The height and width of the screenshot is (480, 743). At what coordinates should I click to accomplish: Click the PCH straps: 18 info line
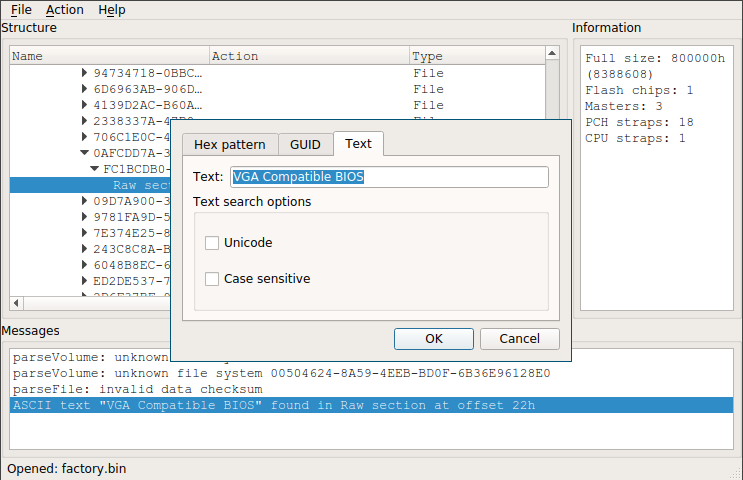(x=639, y=122)
